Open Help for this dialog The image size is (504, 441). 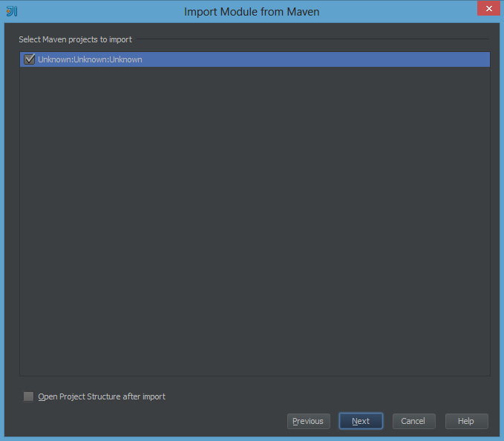point(466,421)
